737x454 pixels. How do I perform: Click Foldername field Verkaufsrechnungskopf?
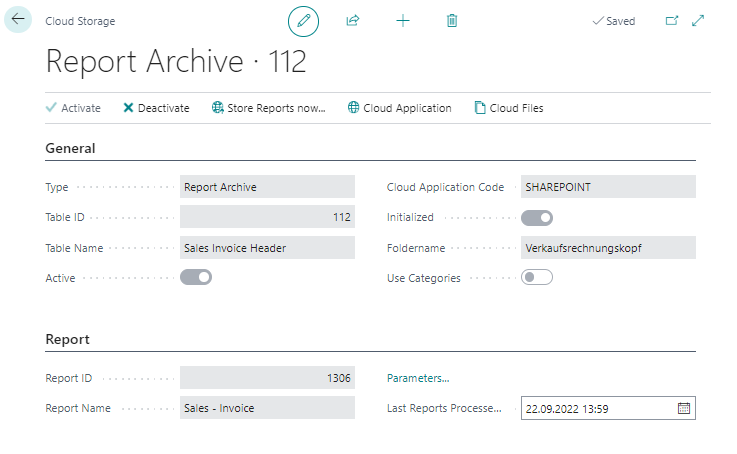[608, 248]
